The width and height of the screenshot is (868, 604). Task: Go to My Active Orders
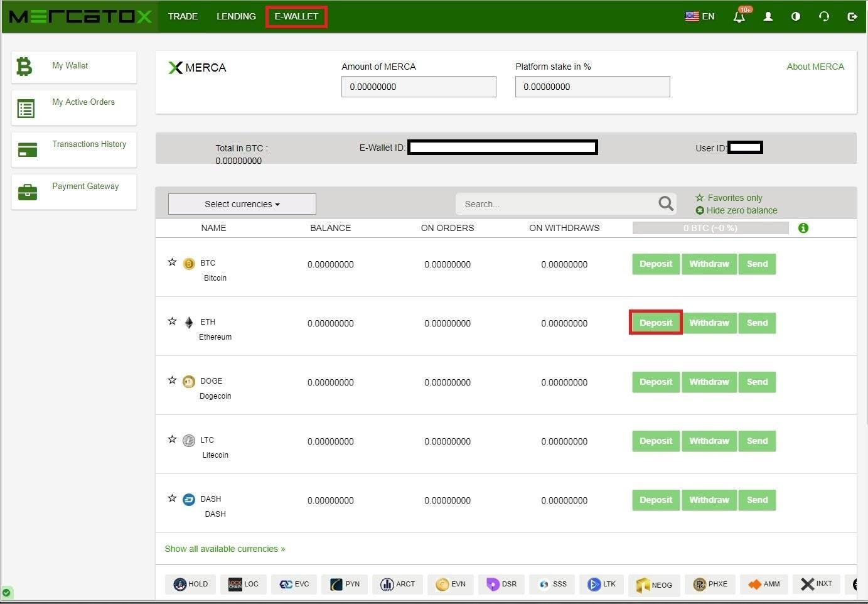(74, 107)
